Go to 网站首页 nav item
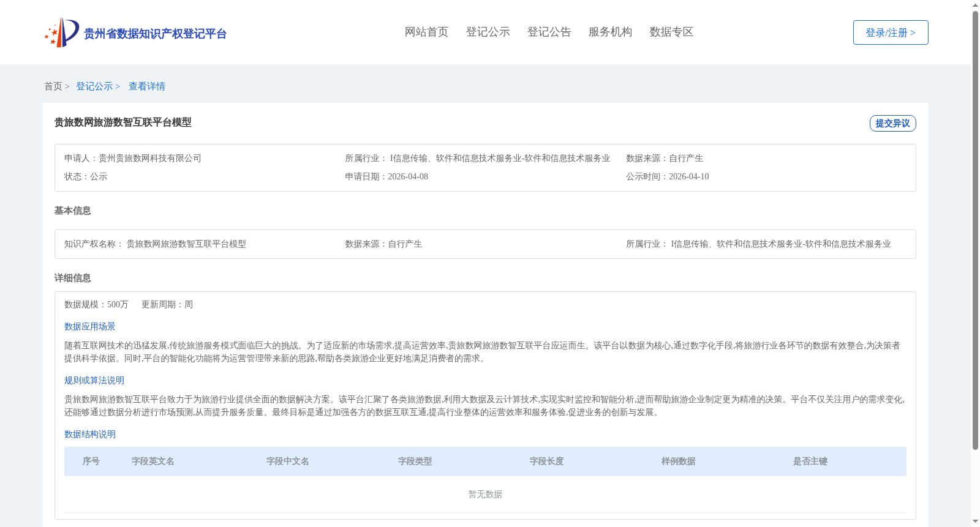 tap(426, 32)
